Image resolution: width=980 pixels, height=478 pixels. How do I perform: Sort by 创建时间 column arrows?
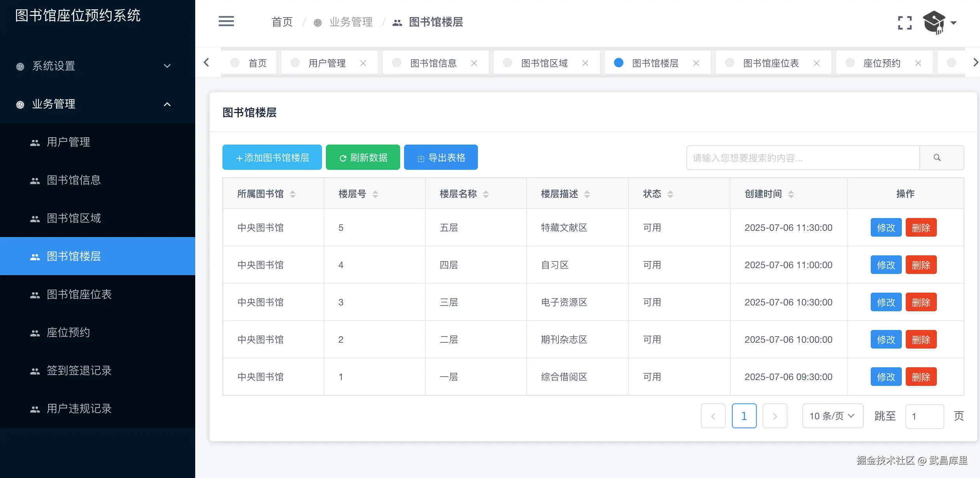tap(791, 194)
